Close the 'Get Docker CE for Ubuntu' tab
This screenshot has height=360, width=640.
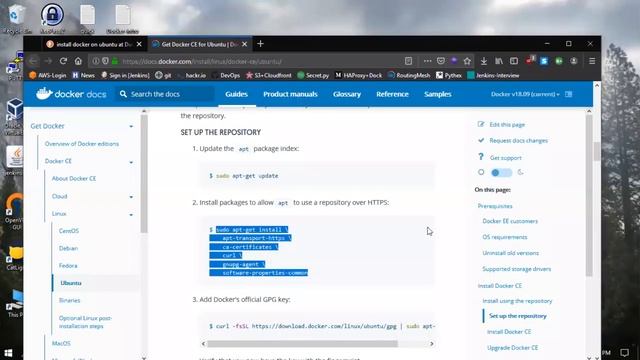(x=244, y=44)
